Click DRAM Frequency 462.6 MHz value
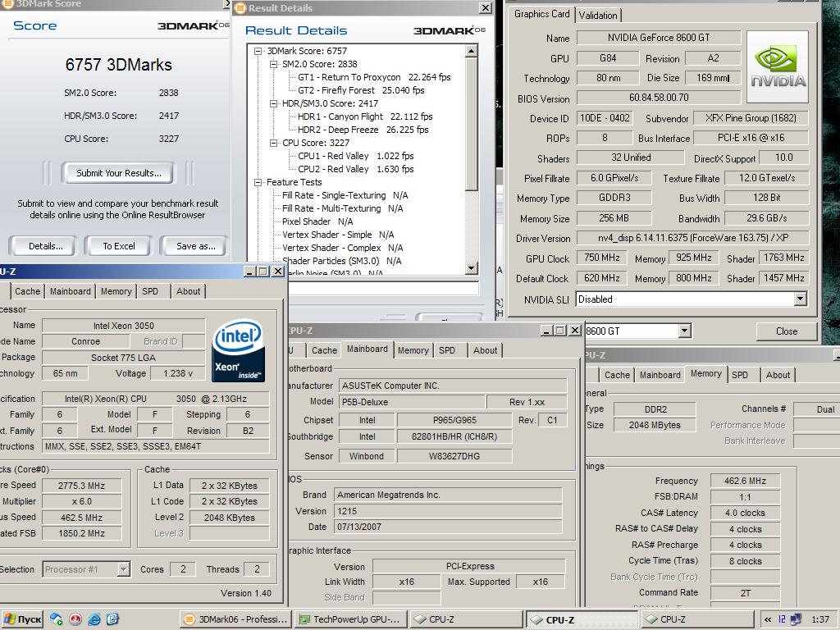The width and height of the screenshot is (840, 630). (745, 481)
